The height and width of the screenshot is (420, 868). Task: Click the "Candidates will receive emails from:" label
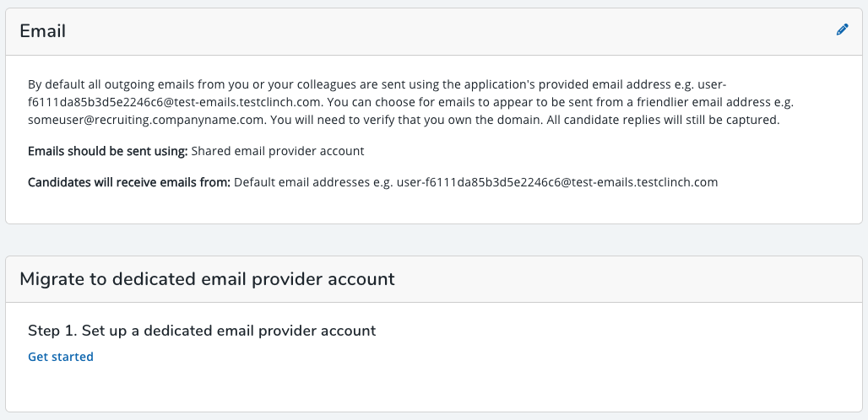(x=129, y=182)
